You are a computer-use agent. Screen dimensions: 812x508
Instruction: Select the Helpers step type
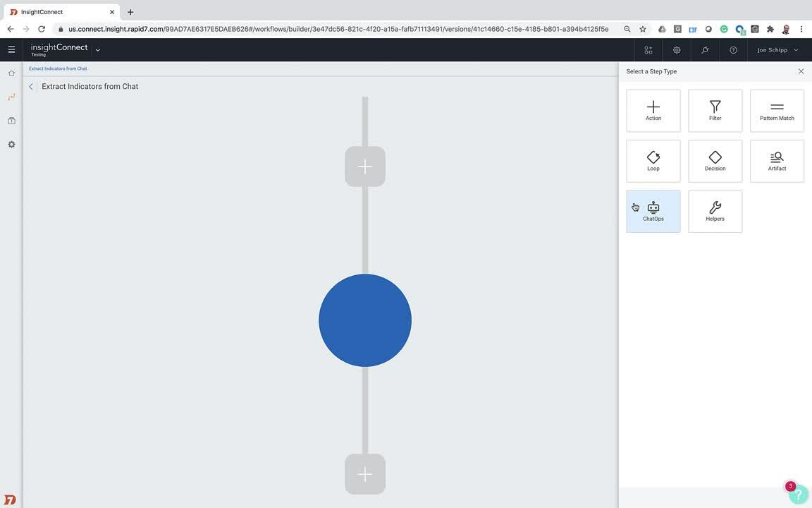click(714, 210)
